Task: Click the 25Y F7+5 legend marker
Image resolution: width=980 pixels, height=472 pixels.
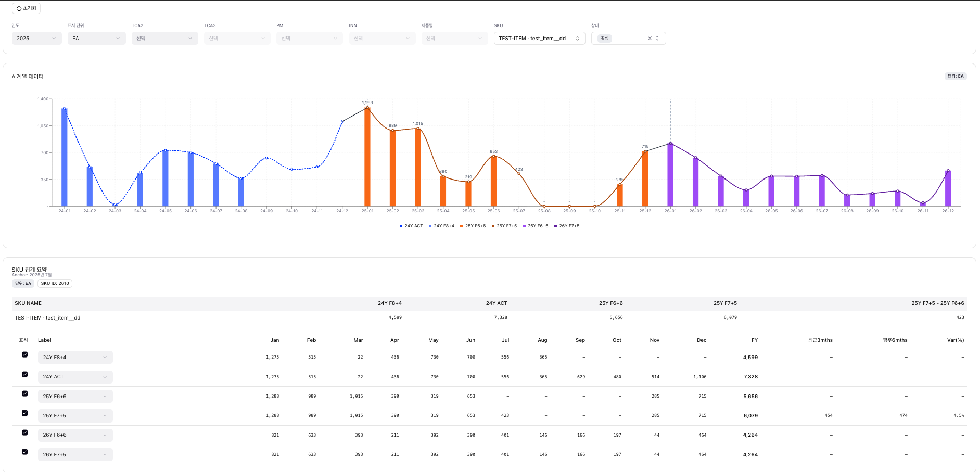Action: [493, 226]
